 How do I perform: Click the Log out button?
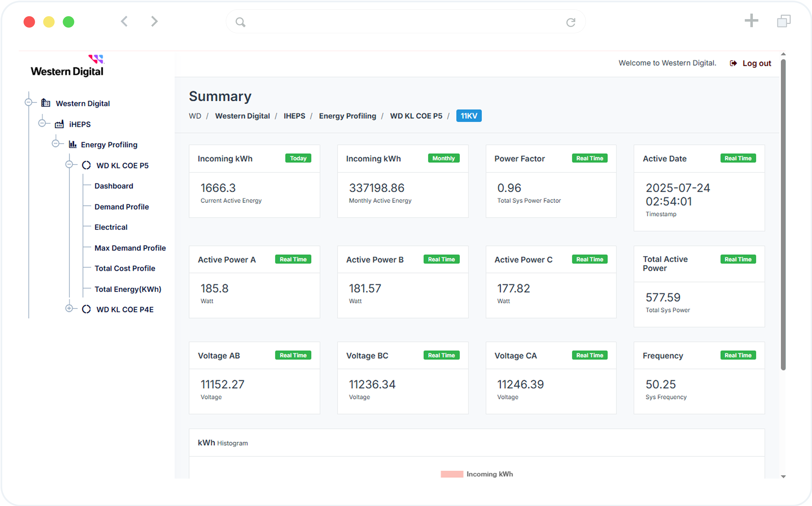757,63
